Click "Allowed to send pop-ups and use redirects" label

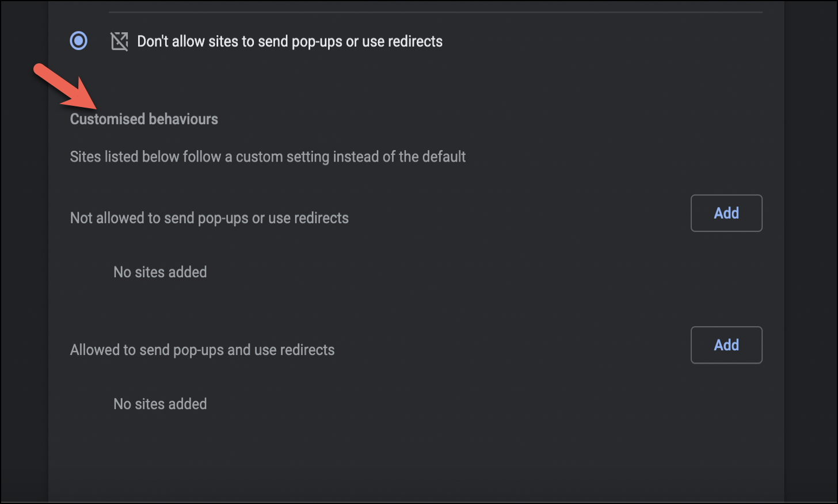coord(202,350)
